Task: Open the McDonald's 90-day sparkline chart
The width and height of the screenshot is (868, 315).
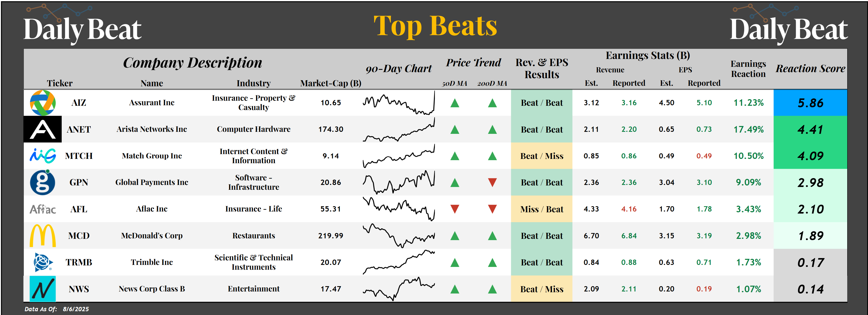Action: pyautogui.click(x=399, y=236)
